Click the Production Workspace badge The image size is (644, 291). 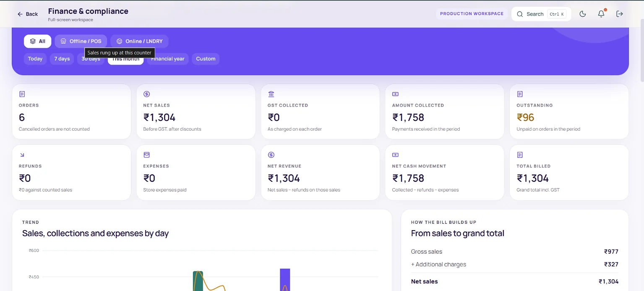472,14
